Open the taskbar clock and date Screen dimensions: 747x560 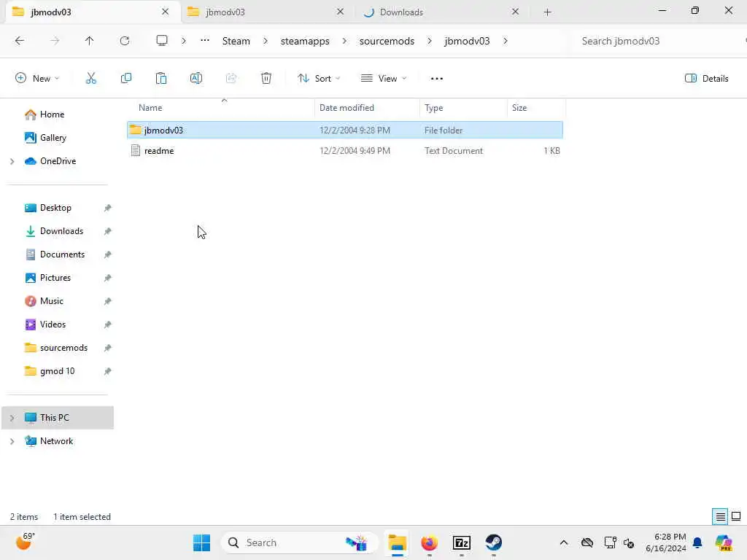[666, 542]
